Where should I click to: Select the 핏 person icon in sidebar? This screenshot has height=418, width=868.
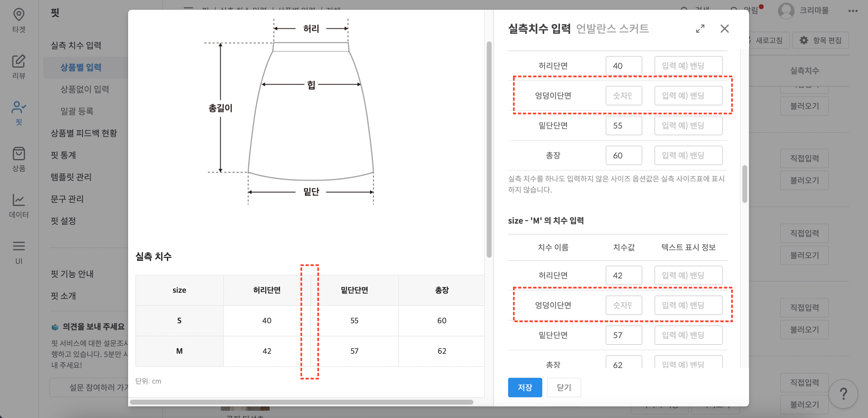tap(19, 111)
